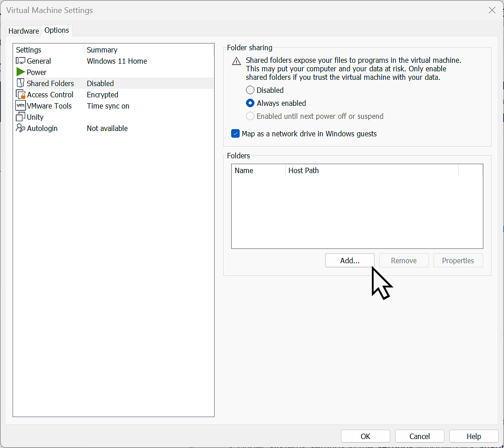
Task: Add a new shared folder
Action: click(x=349, y=260)
